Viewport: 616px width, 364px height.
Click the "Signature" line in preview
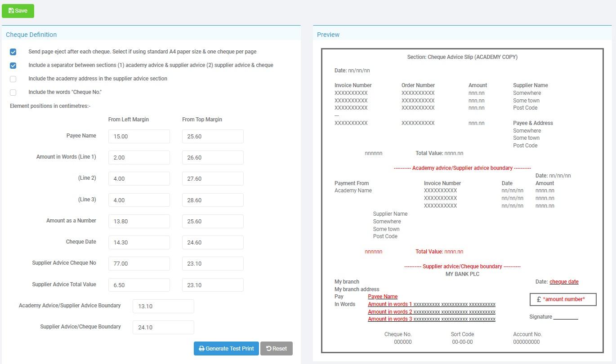point(554,317)
